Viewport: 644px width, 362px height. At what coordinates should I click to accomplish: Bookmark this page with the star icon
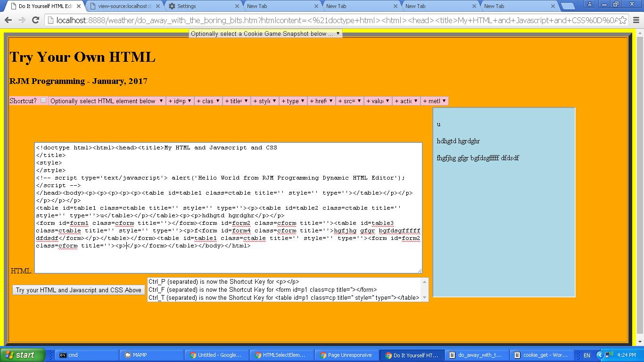tap(623, 20)
